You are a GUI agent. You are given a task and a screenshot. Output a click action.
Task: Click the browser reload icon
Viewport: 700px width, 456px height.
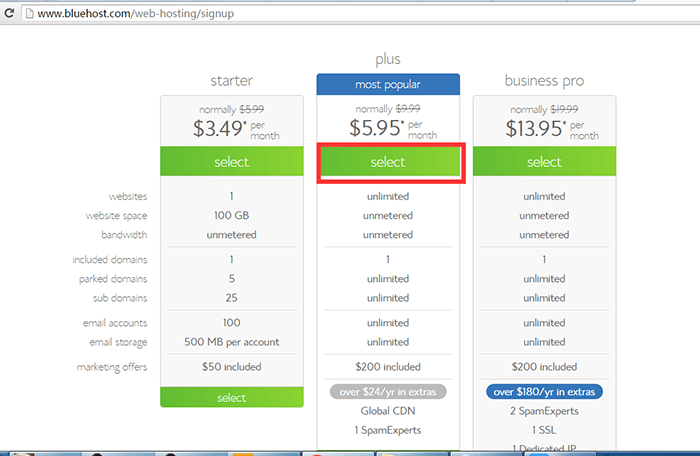coord(9,13)
